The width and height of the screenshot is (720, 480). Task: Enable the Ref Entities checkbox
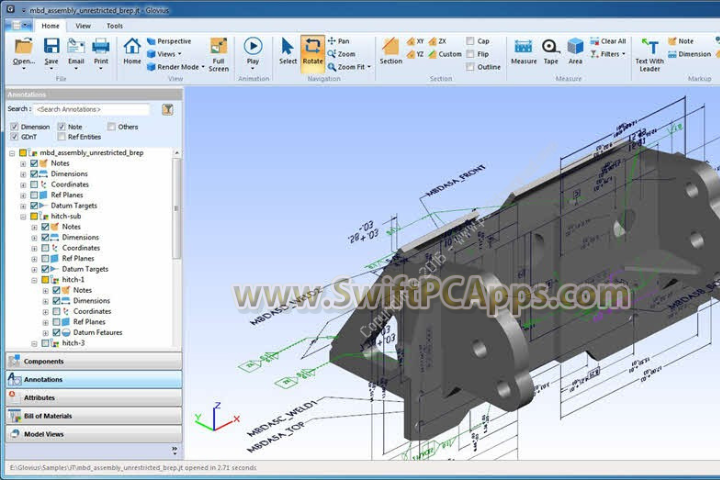[x=62, y=137]
